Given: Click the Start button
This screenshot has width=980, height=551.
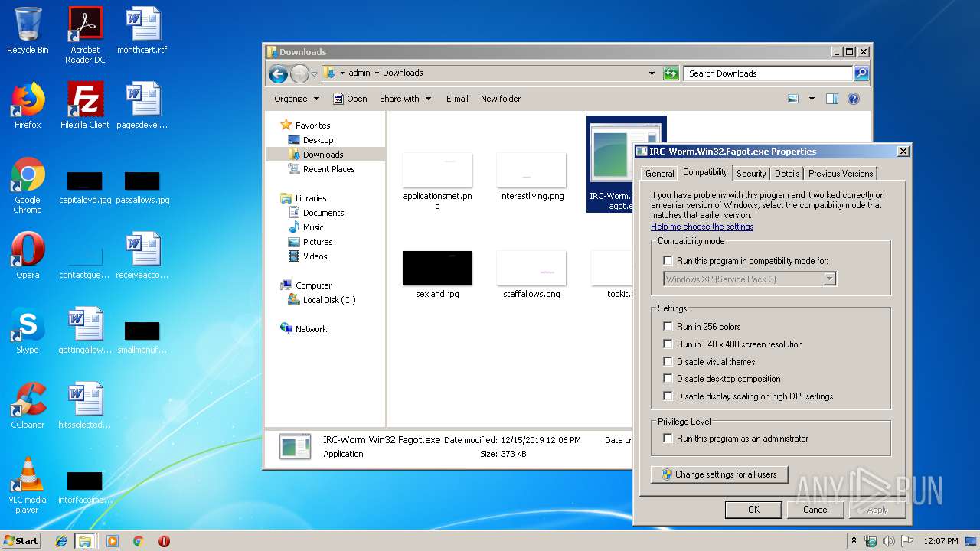Looking at the screenshot, I should point(21,540).
